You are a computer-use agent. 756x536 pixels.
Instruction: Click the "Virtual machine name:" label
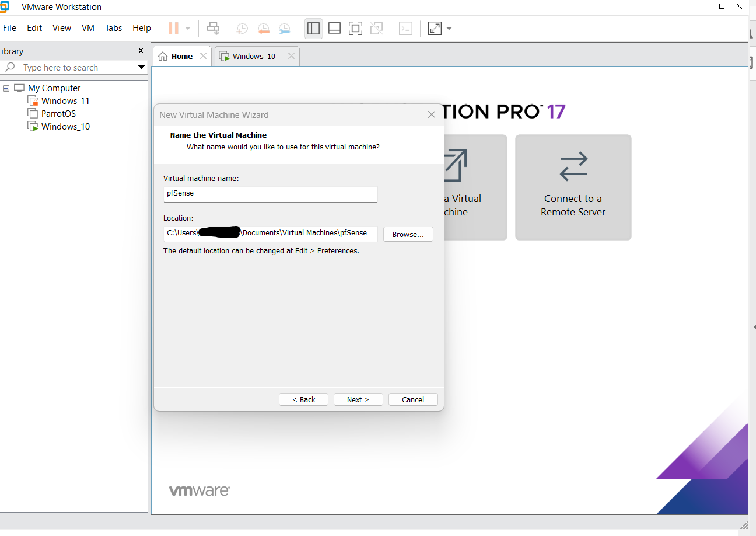[201, 178]
